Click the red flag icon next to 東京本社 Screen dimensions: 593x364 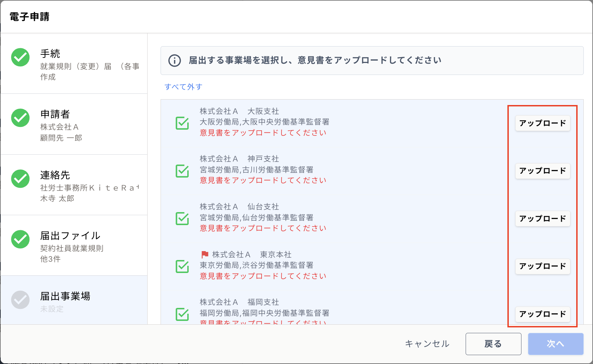205,255
